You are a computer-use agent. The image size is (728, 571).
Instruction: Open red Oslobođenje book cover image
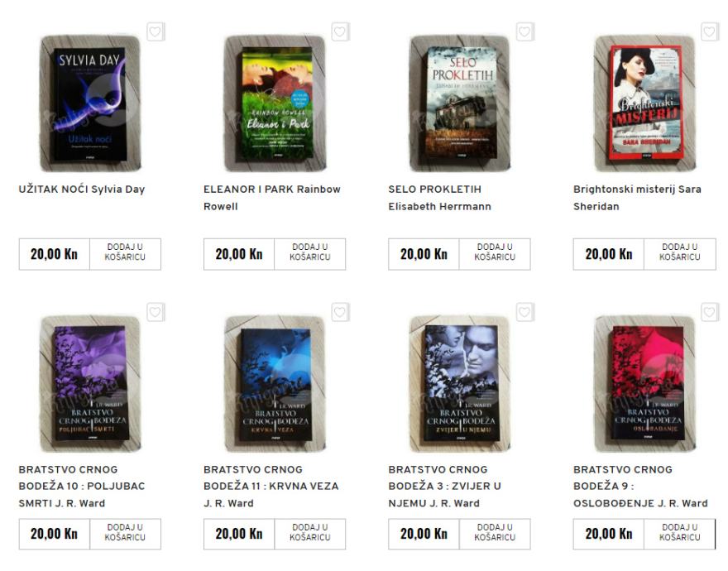645,383
